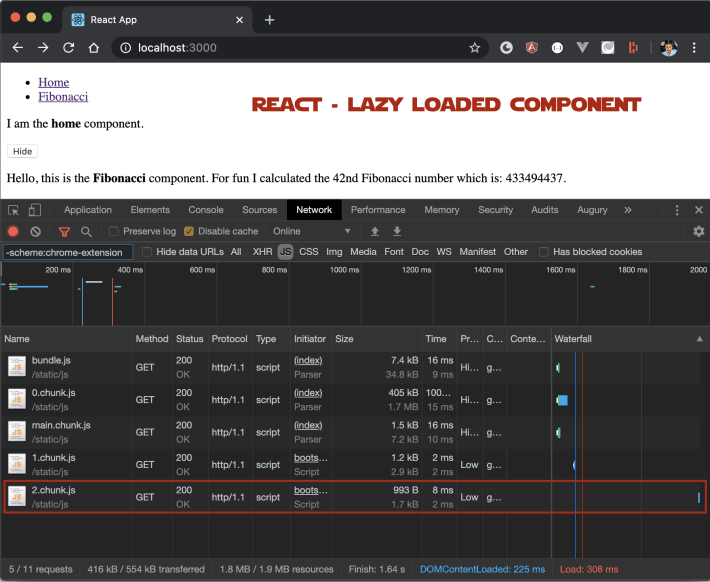This screenshot has width=710, height=582.
Task: Open the Vue devtools extension icon
Action: (582, 48)
